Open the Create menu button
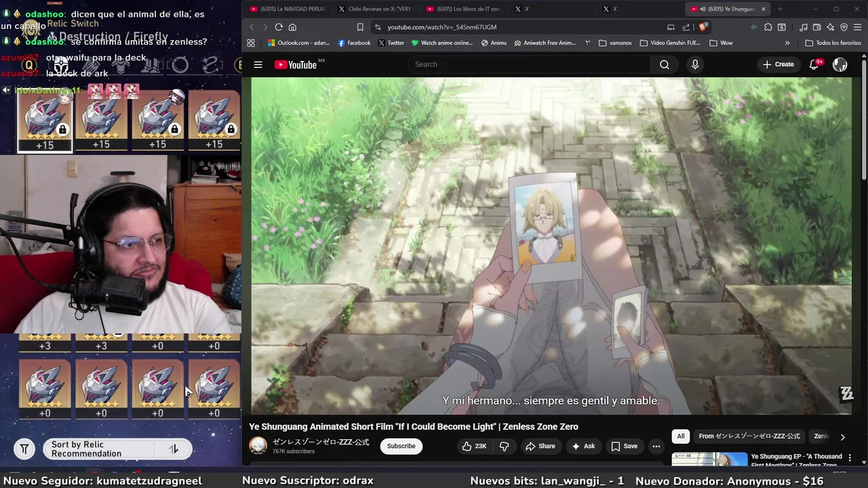 [x=778, y=64]
